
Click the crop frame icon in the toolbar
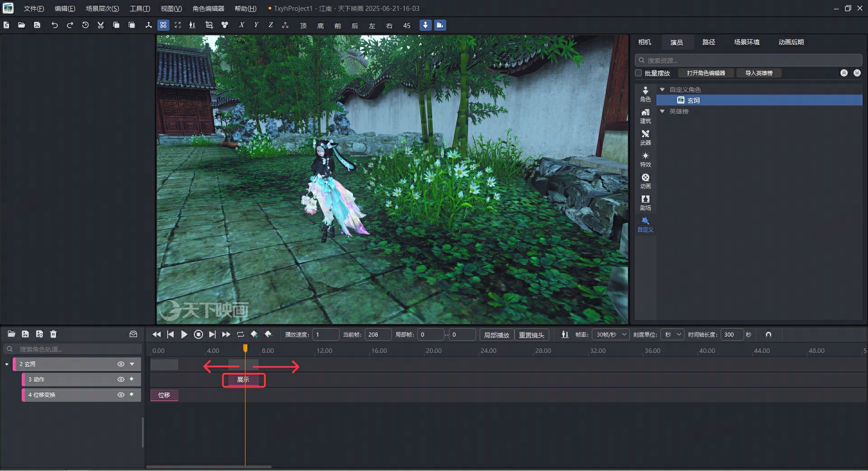click(x=209, y=25)
